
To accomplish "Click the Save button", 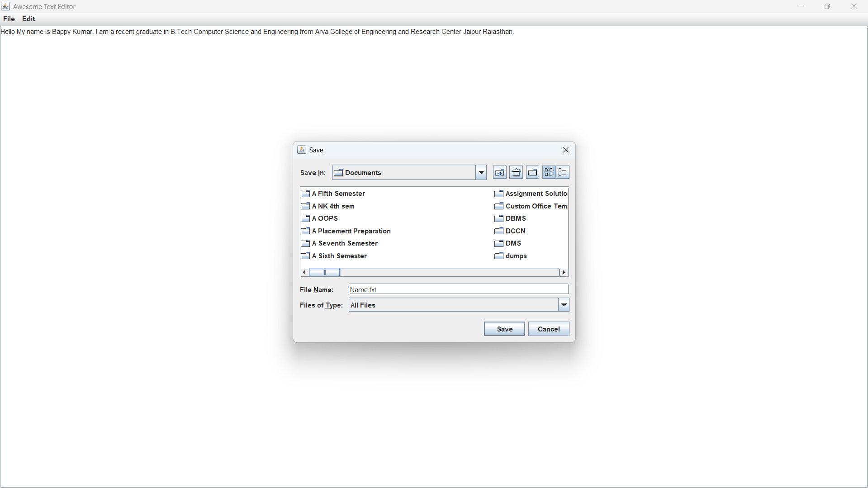I will pos(504,329).
